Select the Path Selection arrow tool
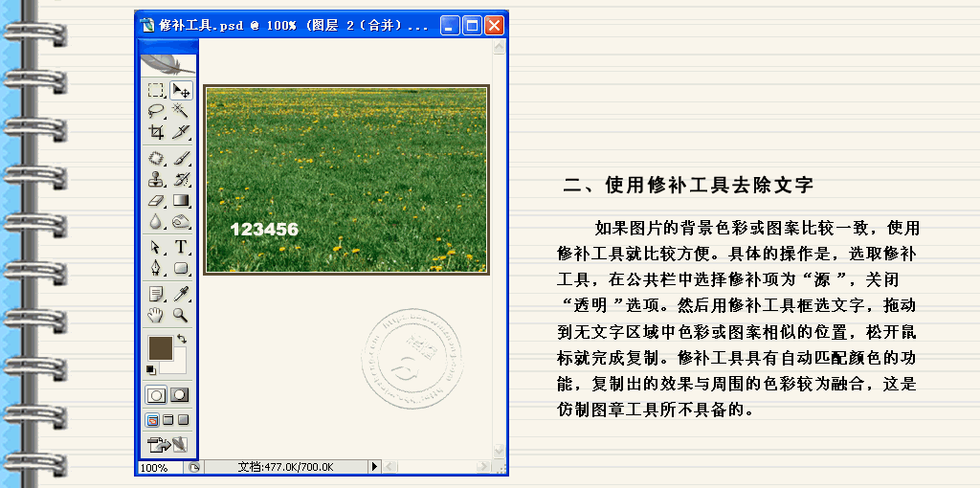Viewport: 980px width, 488px height. pos(155,248)
